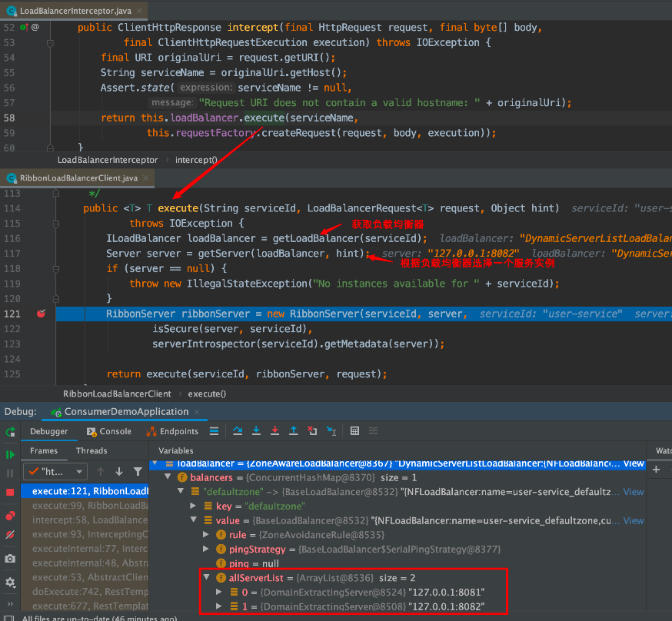Stop debugging with red square icon
This screenshot has width=672, height=621.
coord(10,492)
